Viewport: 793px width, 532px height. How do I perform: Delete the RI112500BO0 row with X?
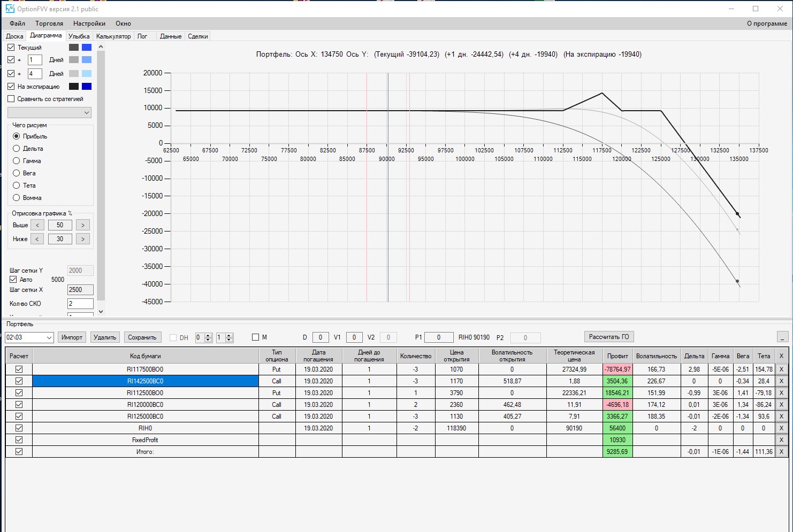[781, 393]
